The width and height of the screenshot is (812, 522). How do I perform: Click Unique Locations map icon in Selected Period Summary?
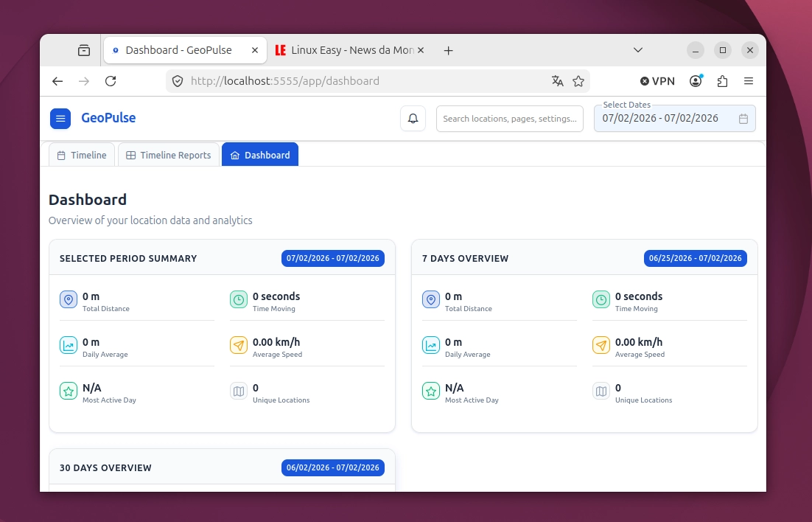tap(238, 391)
